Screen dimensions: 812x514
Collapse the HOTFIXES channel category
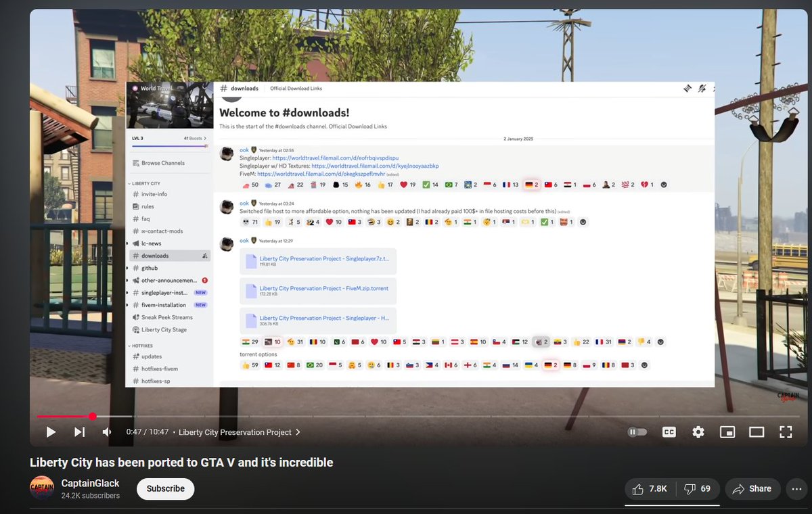(142, 346)
